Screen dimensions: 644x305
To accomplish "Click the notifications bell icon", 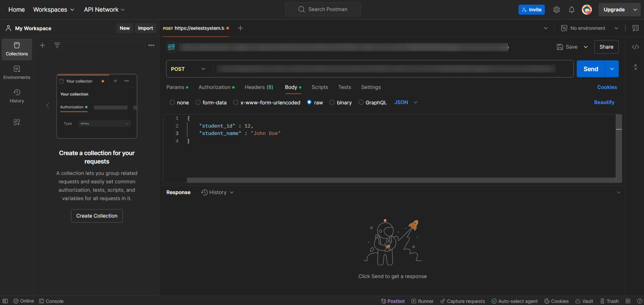I will click(571, 10).
